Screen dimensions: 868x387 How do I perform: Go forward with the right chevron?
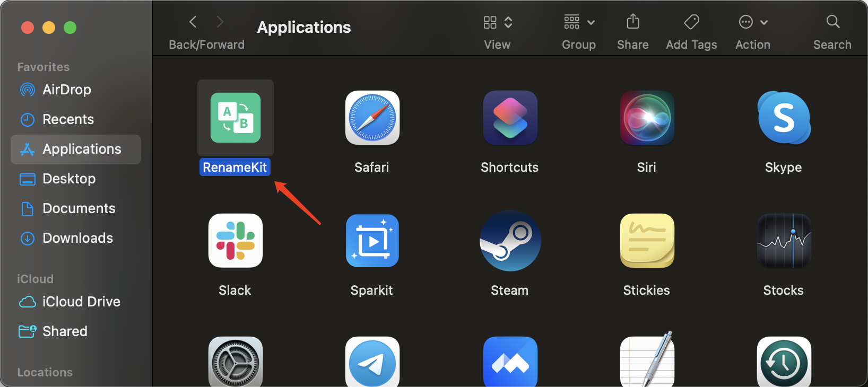(x=220, y=22)
